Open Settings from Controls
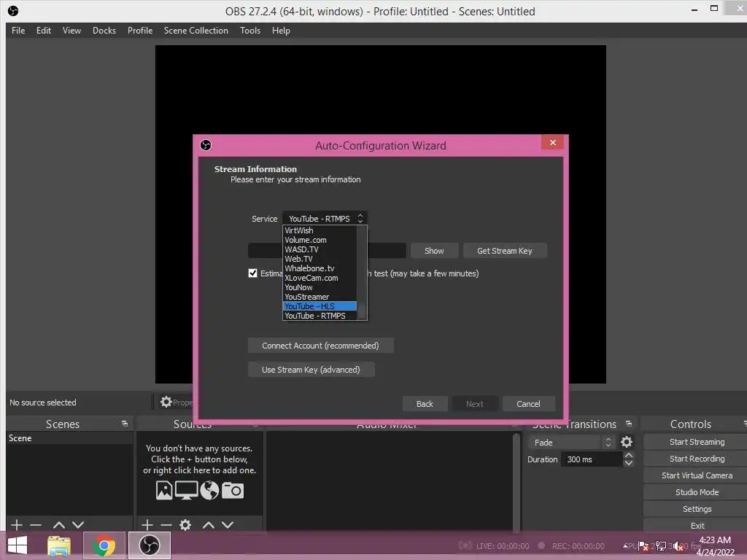The image size is (747, 560). [x=697, y=508]
